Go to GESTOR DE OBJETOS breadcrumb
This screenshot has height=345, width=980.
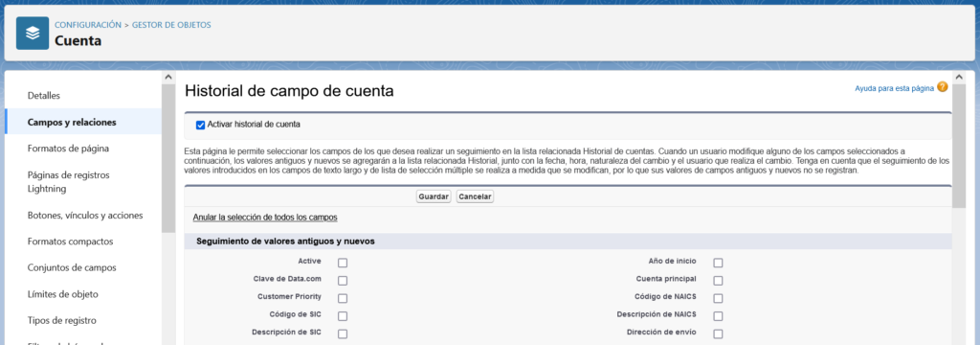[171, 25]
